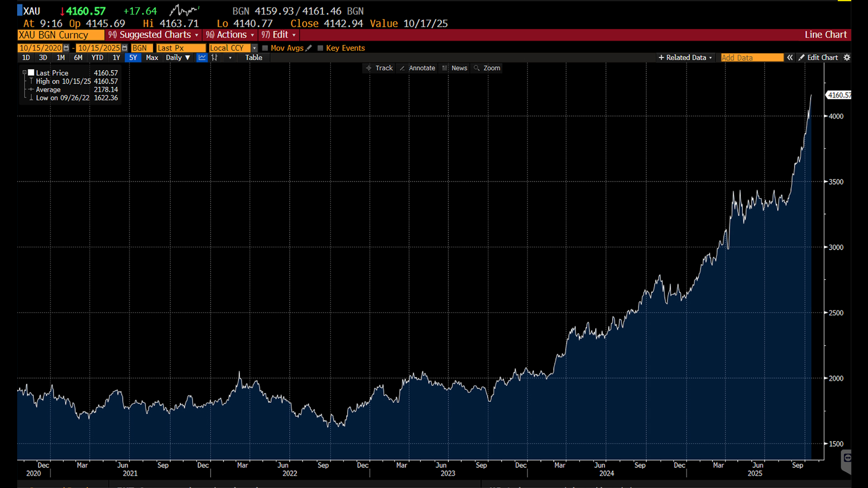Click the Edit Chart button

pyautogui.click(x=818, y=57)
